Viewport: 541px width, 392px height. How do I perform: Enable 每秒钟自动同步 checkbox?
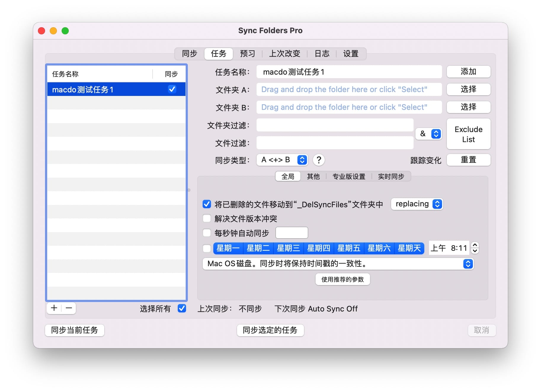[207, 233]
